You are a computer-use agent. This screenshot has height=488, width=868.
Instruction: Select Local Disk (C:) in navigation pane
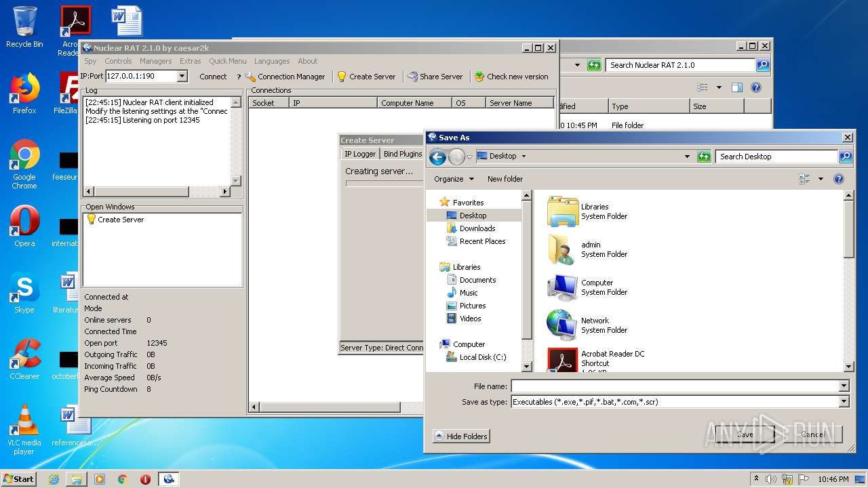(x=476, y=357)
